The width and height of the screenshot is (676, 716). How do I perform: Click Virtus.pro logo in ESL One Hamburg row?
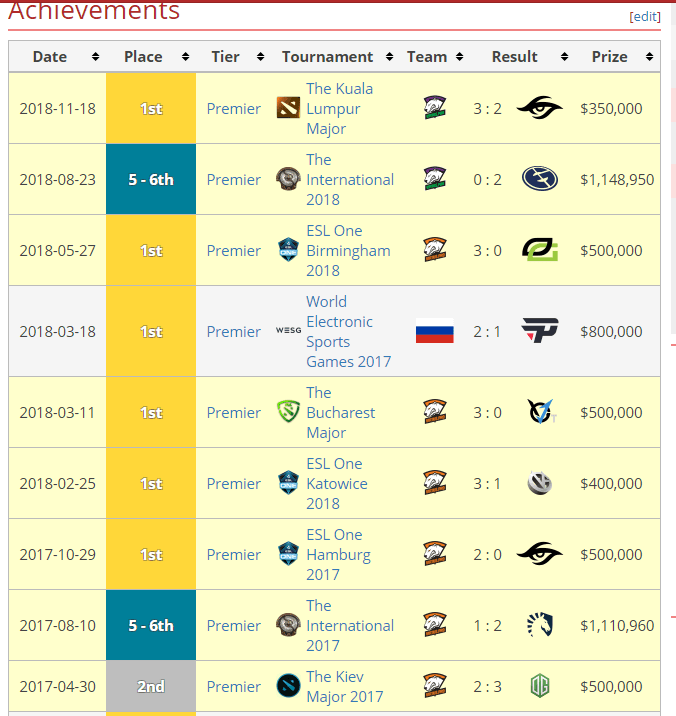(434, 553)
